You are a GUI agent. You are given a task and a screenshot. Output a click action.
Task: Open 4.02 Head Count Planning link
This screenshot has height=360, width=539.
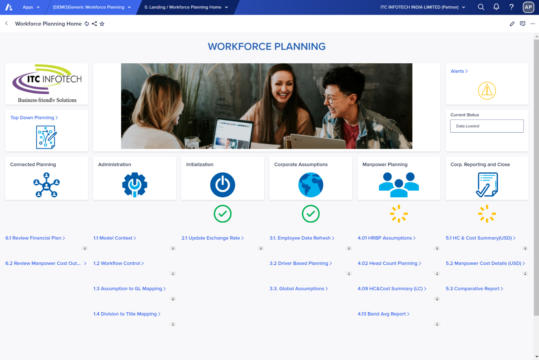389,263
